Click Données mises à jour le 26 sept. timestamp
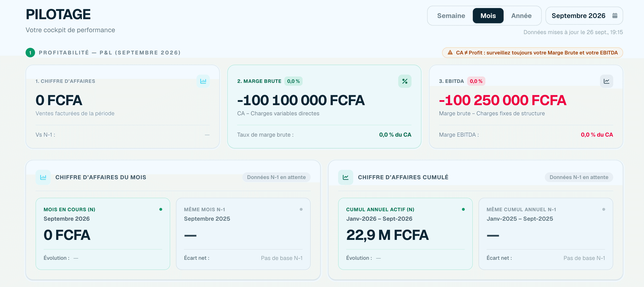The image size is (644, 287). (573, 32)
